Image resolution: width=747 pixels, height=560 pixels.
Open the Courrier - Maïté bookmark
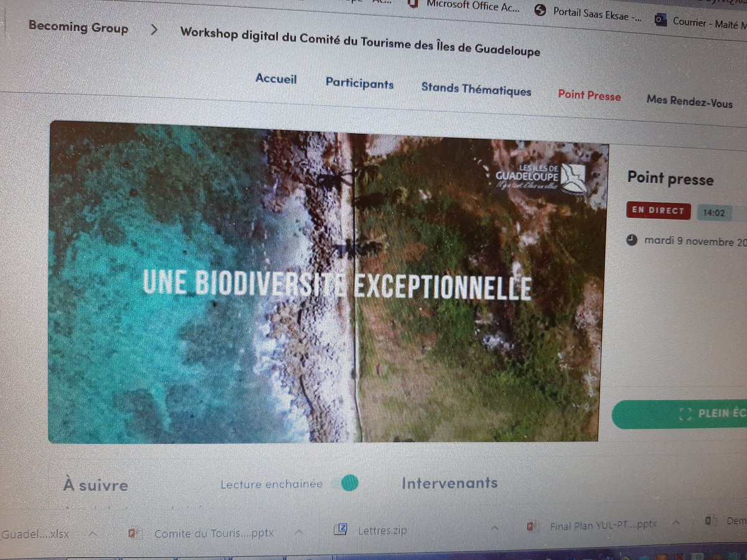pyautogui.click(x=700, y=22)
